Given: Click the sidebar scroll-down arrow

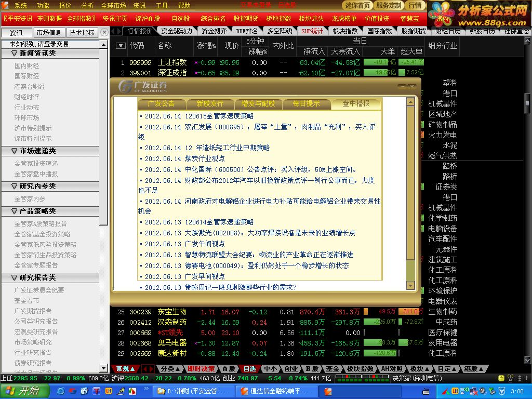Looking at the screenshot, I should click(x=104, y=368).
